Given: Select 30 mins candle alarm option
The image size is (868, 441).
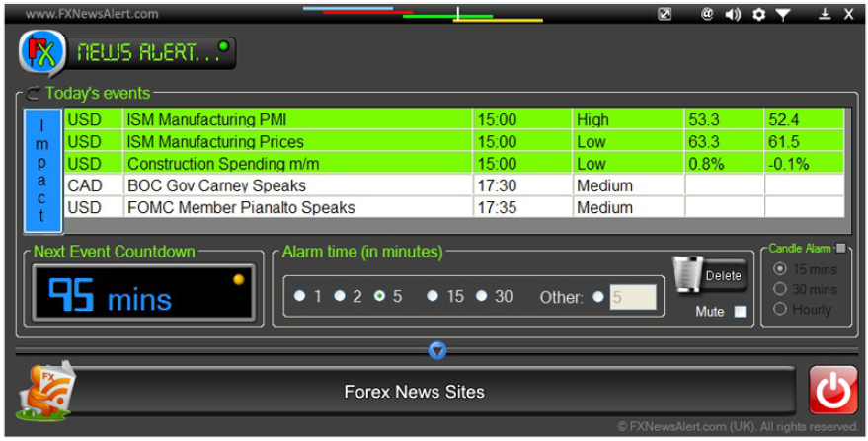Looking at the screenshot, I should coord(780,289).
